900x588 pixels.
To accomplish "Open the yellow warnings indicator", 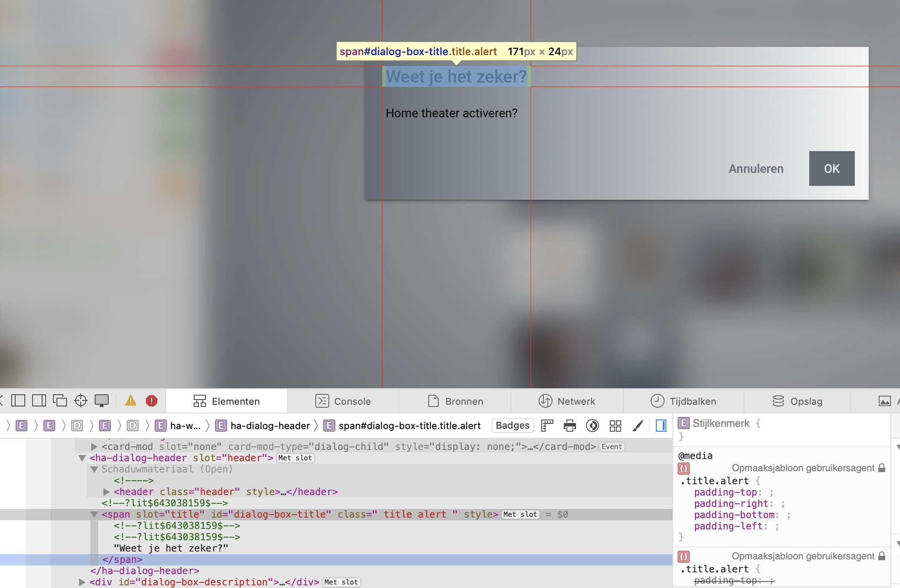I will click(130, 400).
